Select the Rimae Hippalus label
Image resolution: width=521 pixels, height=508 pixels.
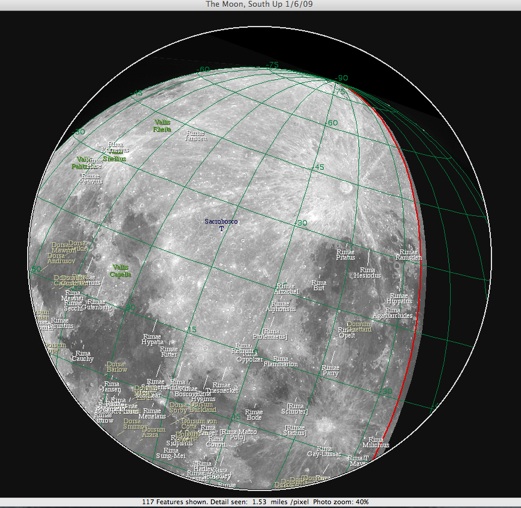coord(399,298)
